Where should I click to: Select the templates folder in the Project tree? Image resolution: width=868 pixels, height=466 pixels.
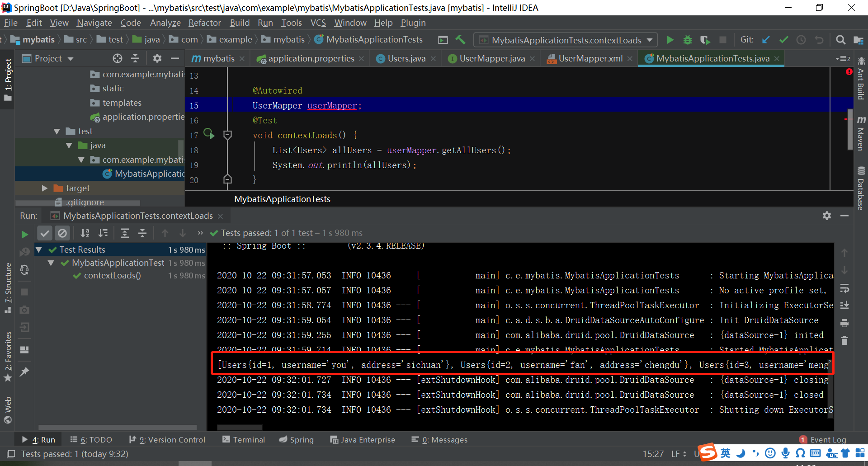click(x=122, y=103)
